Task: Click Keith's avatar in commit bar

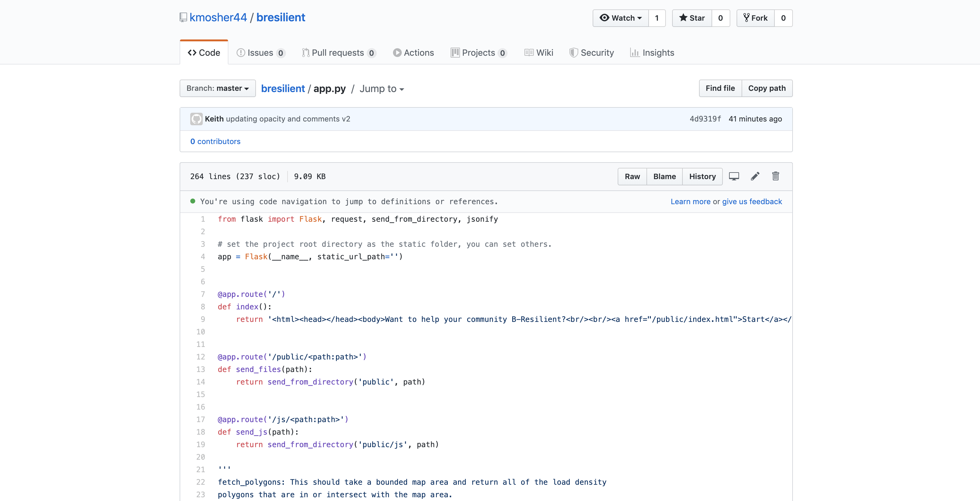Action: 196,119
